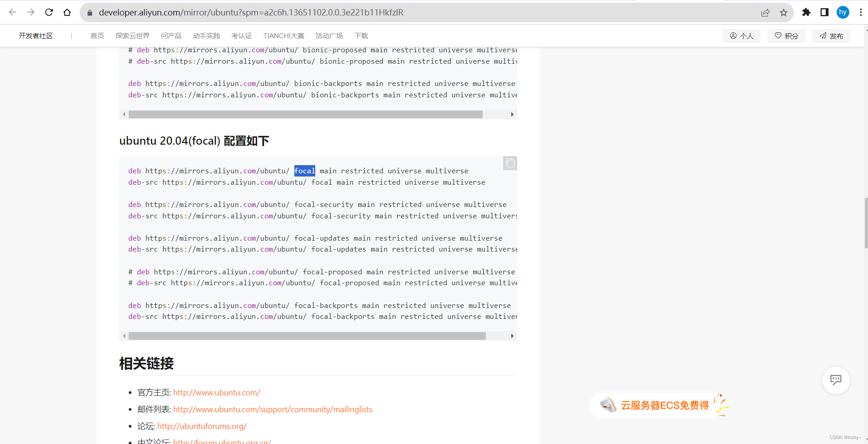Image resolution: width=868 pixels, height=444 pixels.
Task: Click the highlighted focal word
Action: (304, 171)
